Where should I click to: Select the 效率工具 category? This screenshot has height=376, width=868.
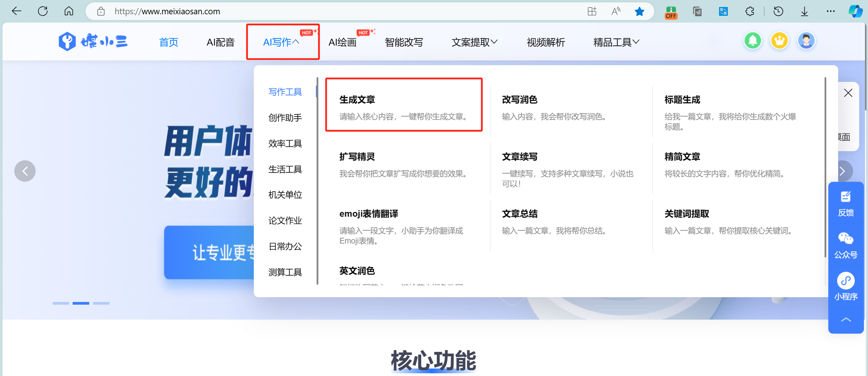(285, 143)
